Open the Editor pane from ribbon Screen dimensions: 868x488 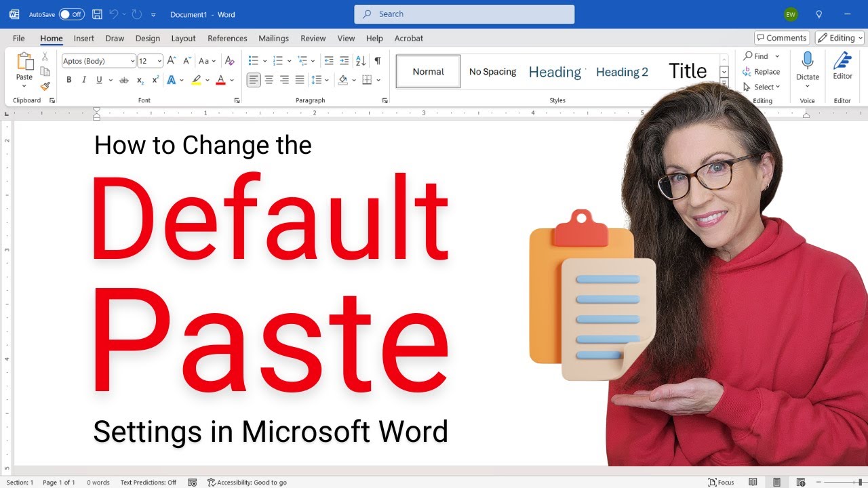pos(843,66)
